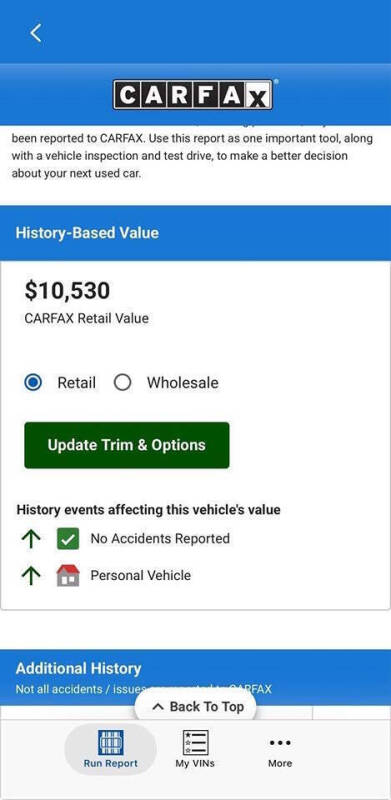Open the Additional History section header
The image size is (391, 800).
[x=196, y=677]
